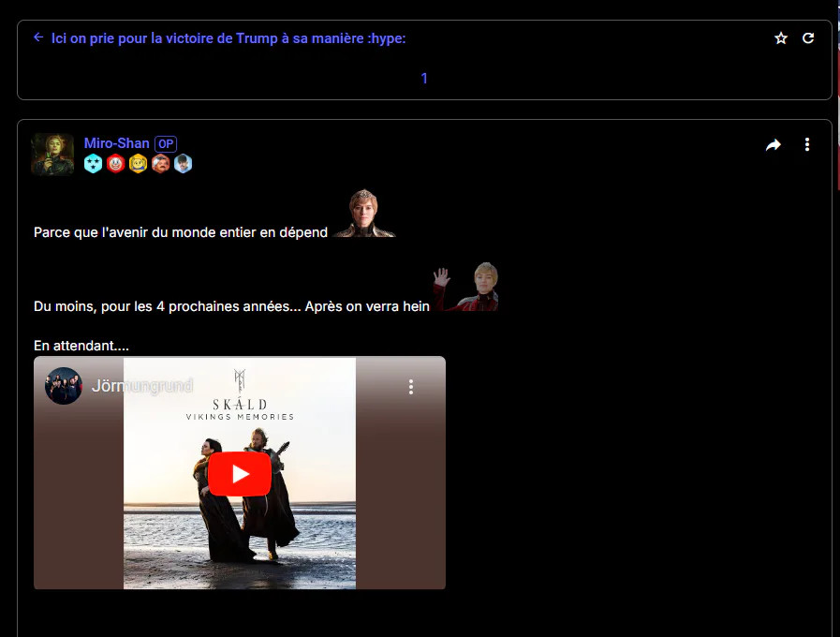Click the waving character sticker image

(x=466, y=287)
